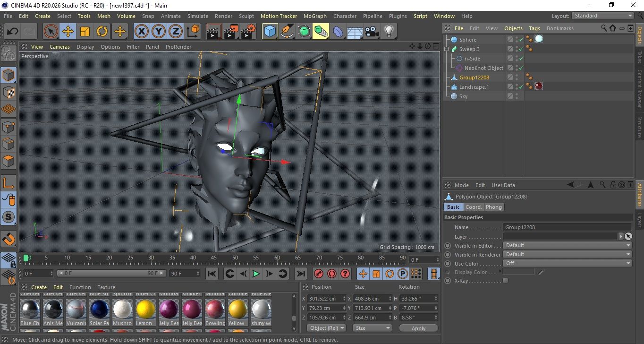Image resolution: width=644 pixels, height=344 pixels.
Task: Open the Create menu in Material Manager
Action: click(39, 287)
